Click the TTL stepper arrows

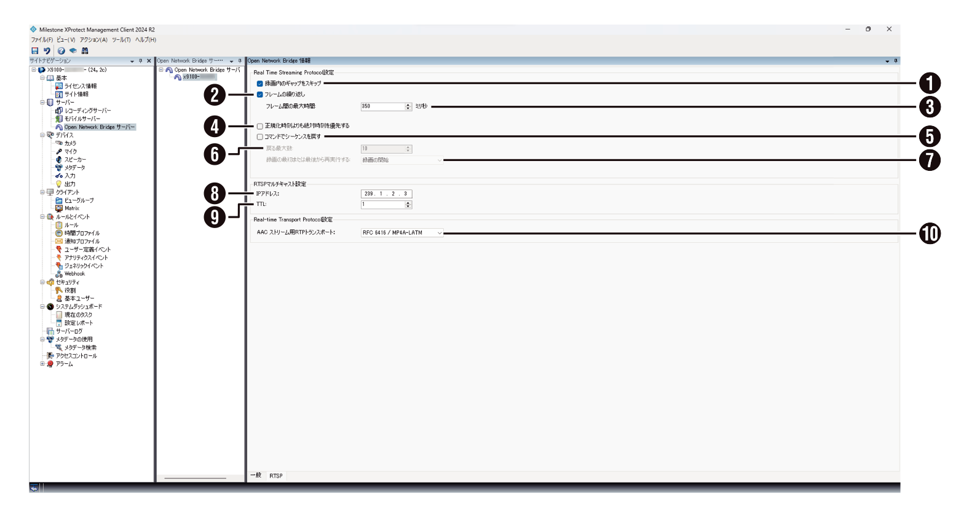coord(408,205)
